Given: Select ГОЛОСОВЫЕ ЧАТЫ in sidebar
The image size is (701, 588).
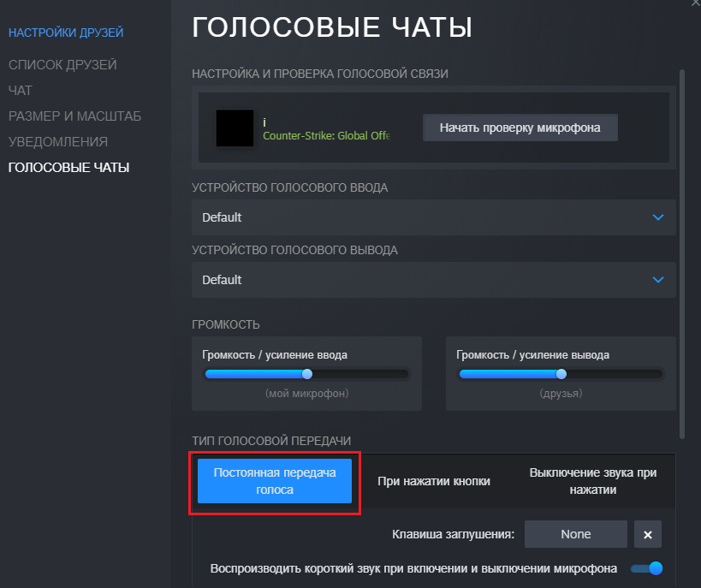Looking at the screenshot, I should pos(68,167).
